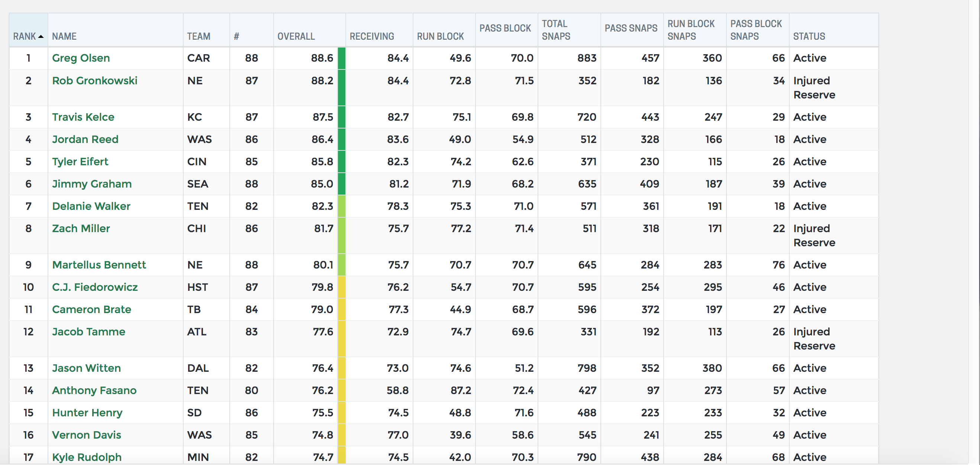Click dark green grade bar for Greg Olsen
Screen dimensions: 980x465
(341, 58)
